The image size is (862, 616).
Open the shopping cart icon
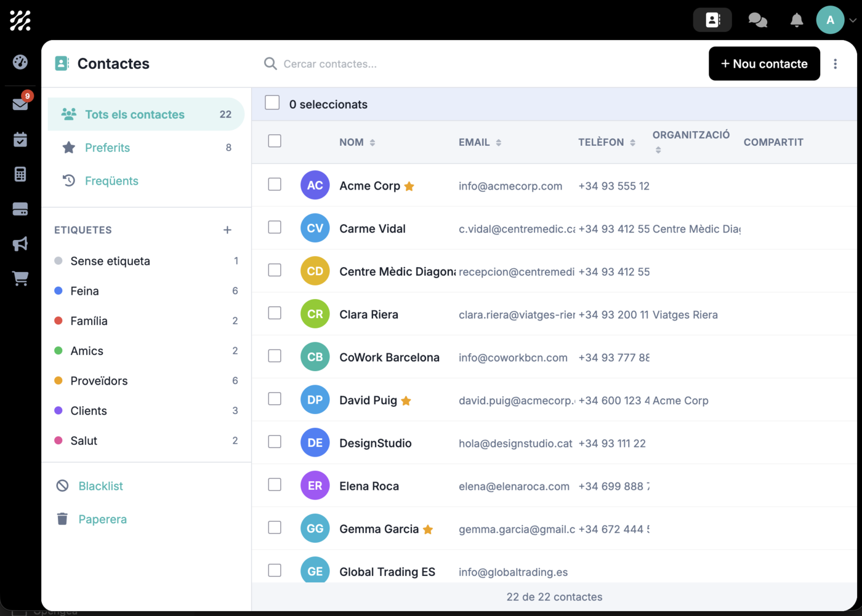[x=20, y=279]
